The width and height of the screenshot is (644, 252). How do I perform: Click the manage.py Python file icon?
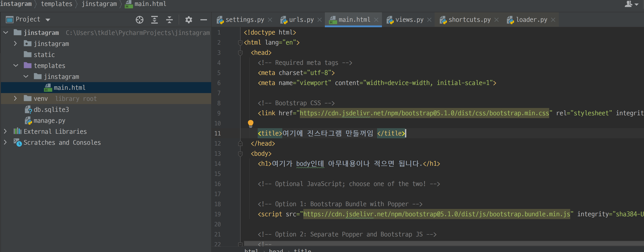[x=28, y=121]
